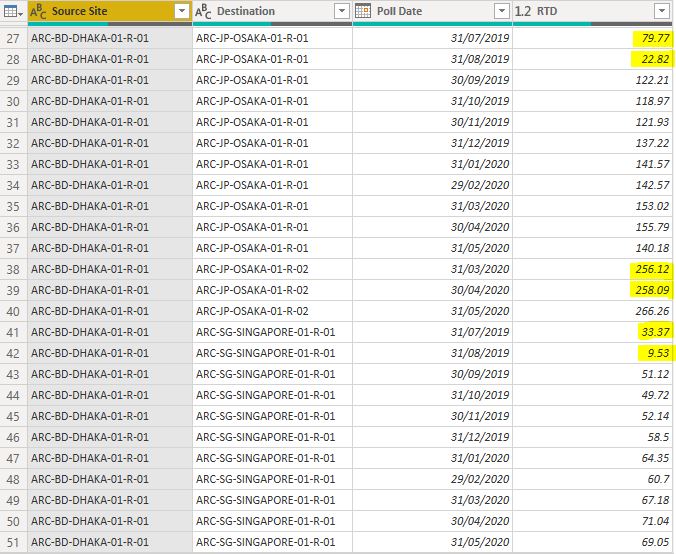This screenshot has height=554, width=676.
Task: Select row number 51
Action: coord(13,542)
